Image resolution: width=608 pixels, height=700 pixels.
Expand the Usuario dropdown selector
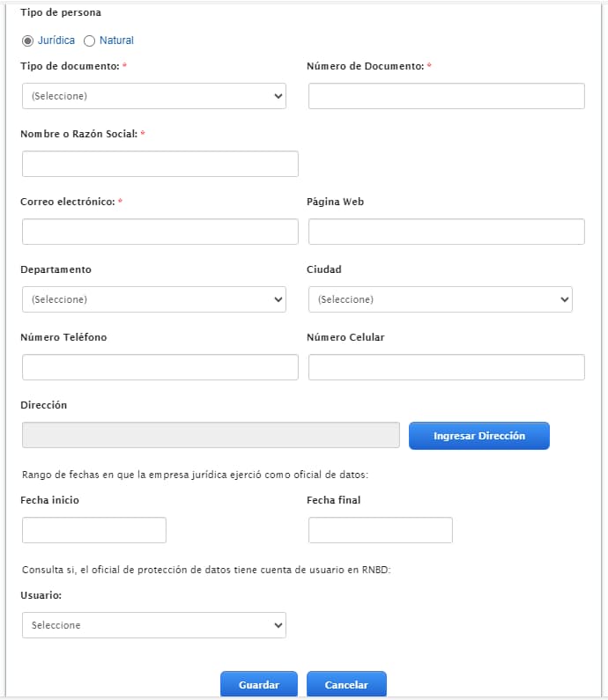(154, 625)
